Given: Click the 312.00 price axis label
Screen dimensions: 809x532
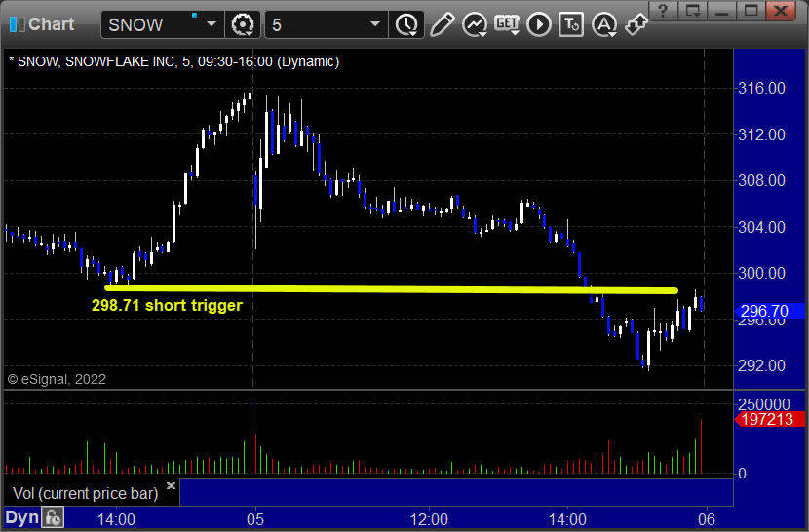Looking at the screenshot, I should tap(761, 134).
